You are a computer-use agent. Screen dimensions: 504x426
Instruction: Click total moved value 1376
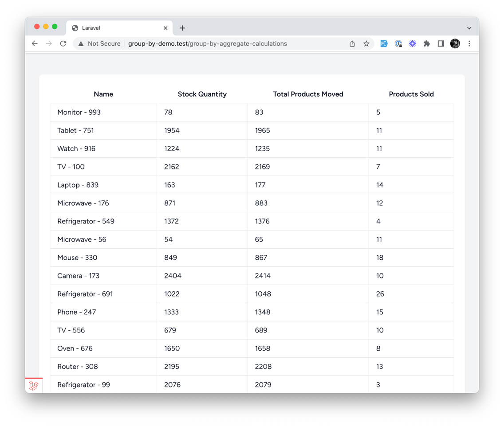262,221
